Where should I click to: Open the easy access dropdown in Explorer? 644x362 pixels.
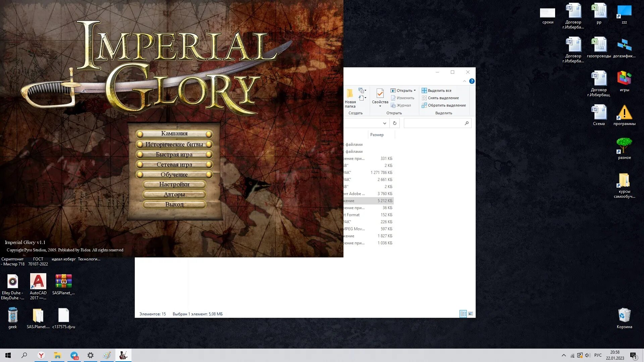click(x=362, y=98)
